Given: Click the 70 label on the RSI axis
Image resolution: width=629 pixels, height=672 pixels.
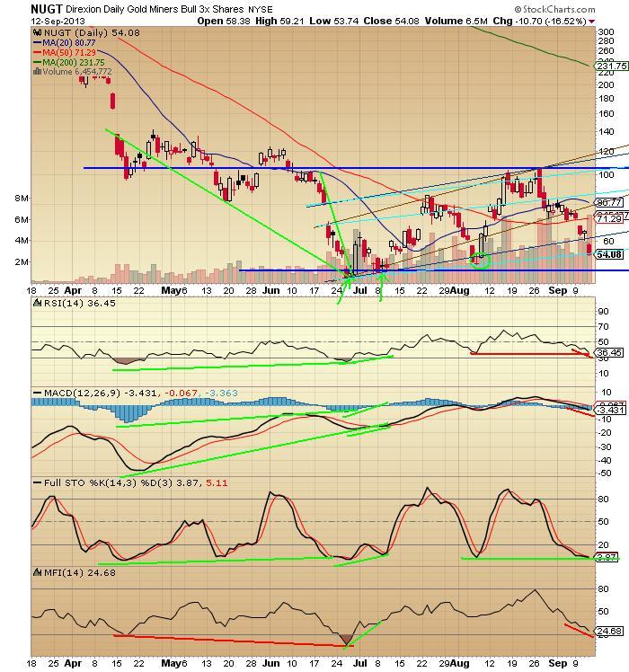Looking at the screenshot, I should pyautogui.click(x=603, y=327).
